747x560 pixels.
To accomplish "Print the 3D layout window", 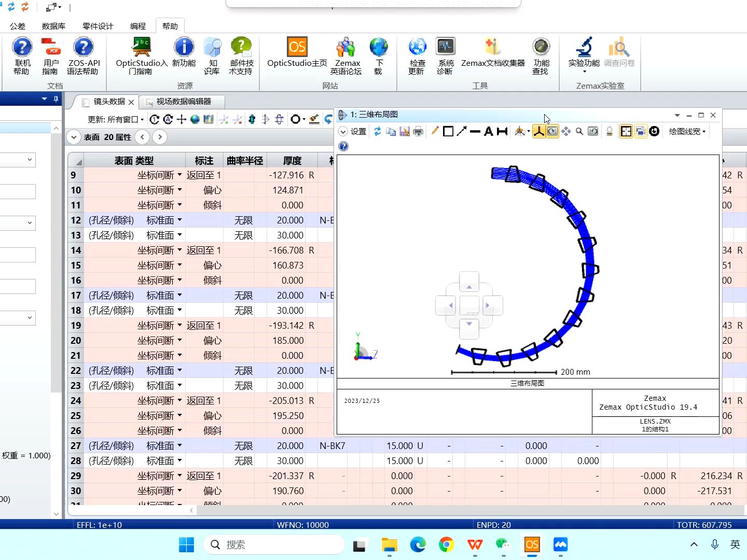I will coord(418,132).
